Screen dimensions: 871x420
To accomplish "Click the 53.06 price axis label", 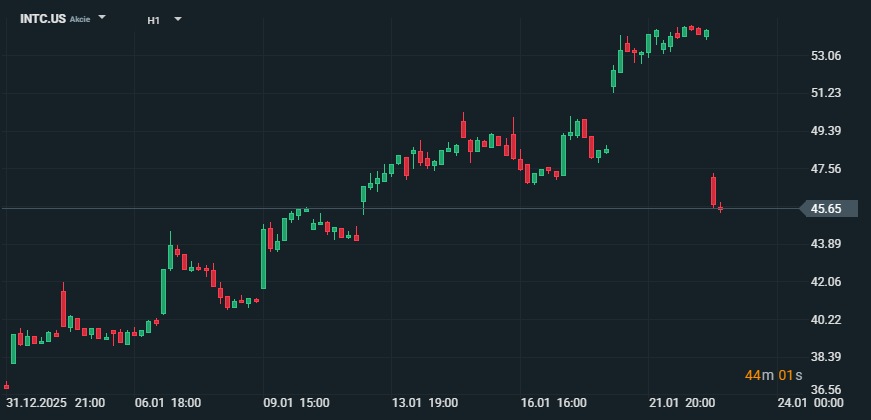I will pyautogui.click(x=826, y=56).
